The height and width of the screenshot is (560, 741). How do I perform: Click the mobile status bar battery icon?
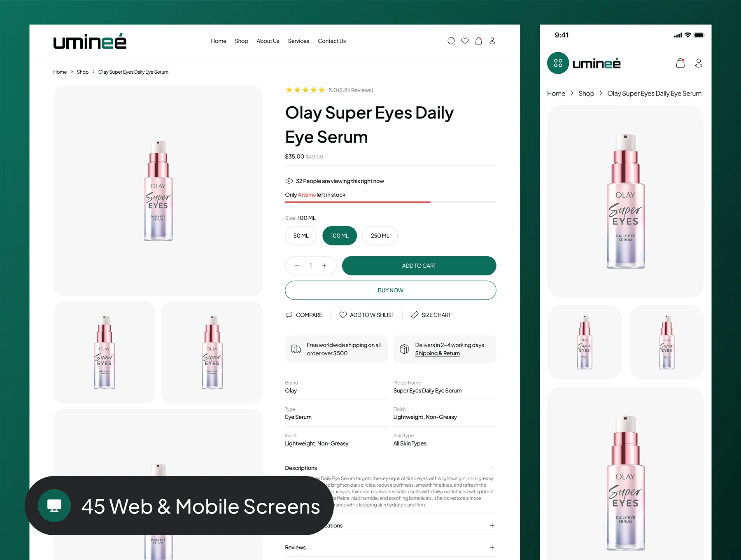click(x=699, y=35)
